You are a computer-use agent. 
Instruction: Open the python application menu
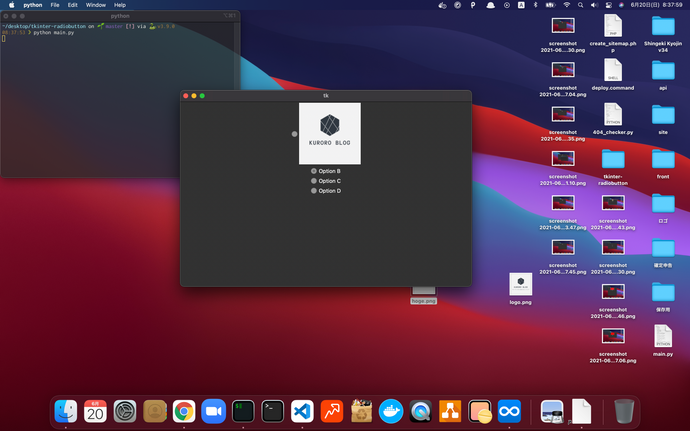tap(33, 5)
